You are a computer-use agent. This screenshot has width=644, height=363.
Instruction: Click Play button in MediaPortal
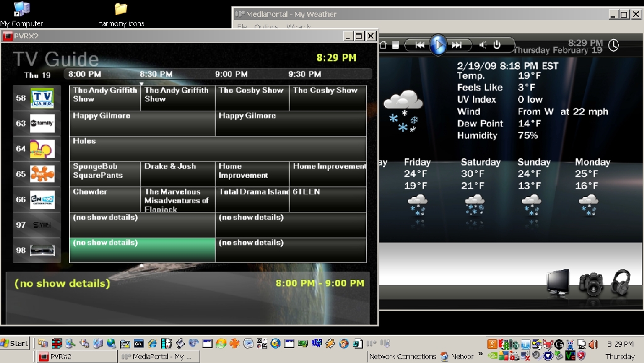[438, 45]
